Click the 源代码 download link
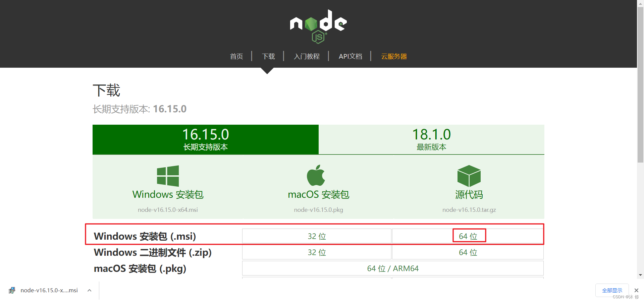The image size is (644, 302). pyautogui.click(x=469, y=194)
